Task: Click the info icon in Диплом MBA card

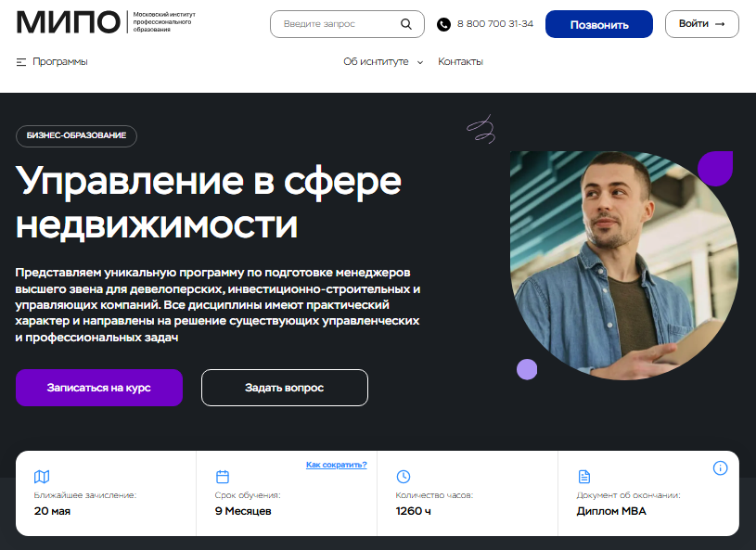Action: (720, 467)
